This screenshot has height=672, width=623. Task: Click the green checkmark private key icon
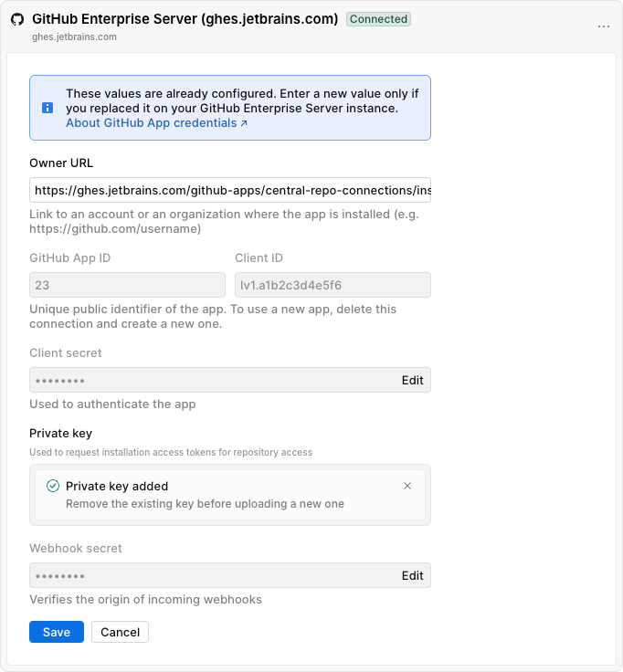point(53,486)
